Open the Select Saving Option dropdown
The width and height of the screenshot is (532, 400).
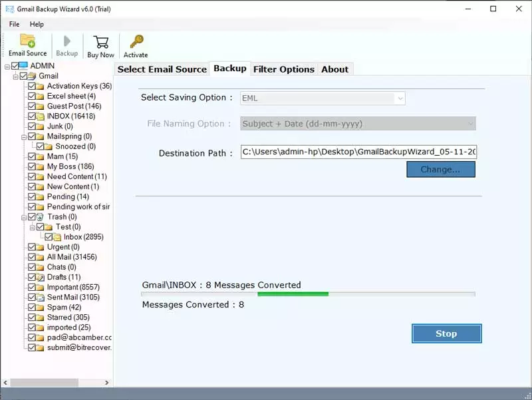pos(323,98)
